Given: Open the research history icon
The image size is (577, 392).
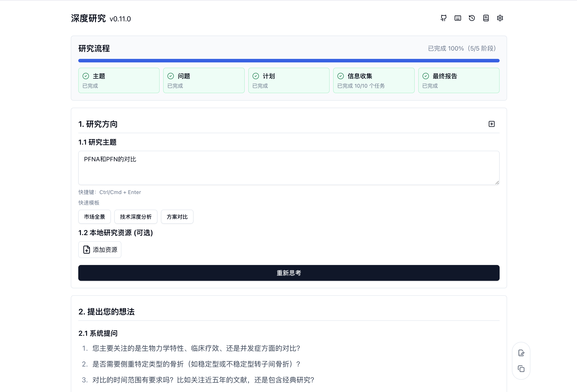Looking at the screenshot, I should click(472, 18).
